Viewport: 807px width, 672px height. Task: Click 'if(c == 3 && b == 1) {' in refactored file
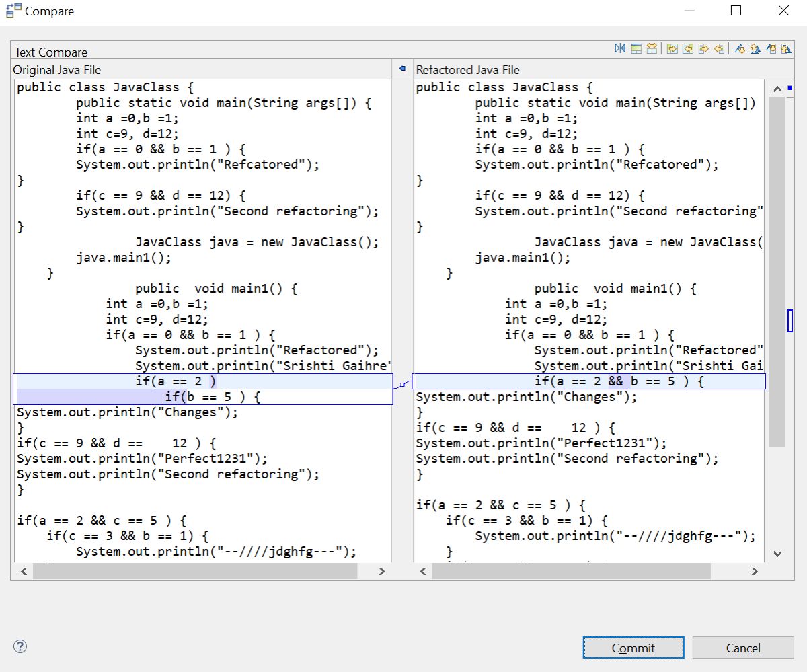tap(527, 521)
